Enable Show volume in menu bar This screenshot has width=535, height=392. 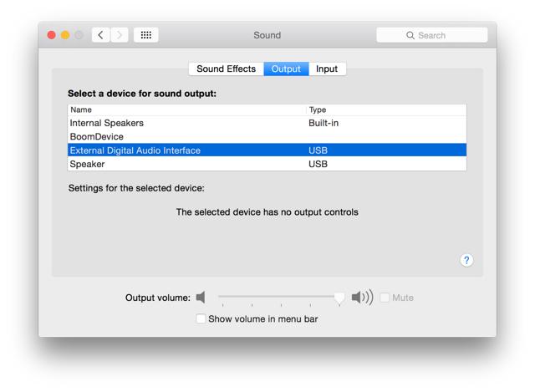pyautogui.click(x=201, y=318)
